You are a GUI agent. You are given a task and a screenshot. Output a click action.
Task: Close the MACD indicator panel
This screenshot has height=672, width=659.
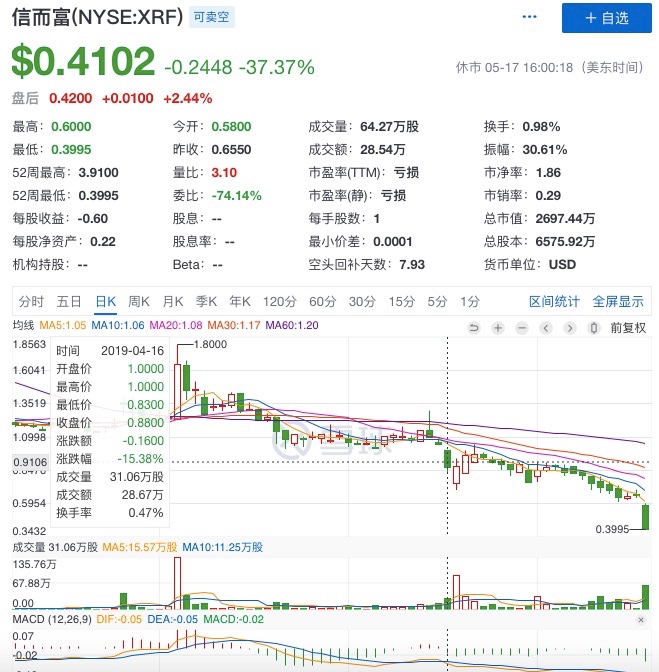(641, 620)
